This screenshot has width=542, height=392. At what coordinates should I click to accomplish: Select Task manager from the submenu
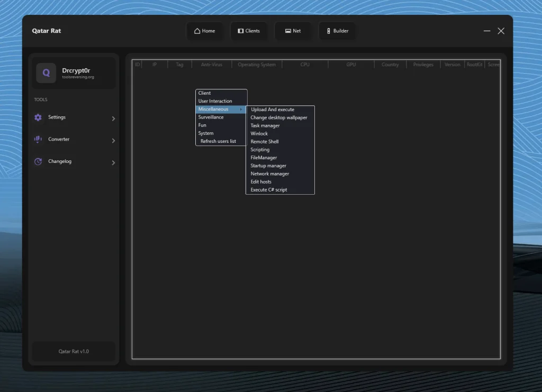(265, 126)
